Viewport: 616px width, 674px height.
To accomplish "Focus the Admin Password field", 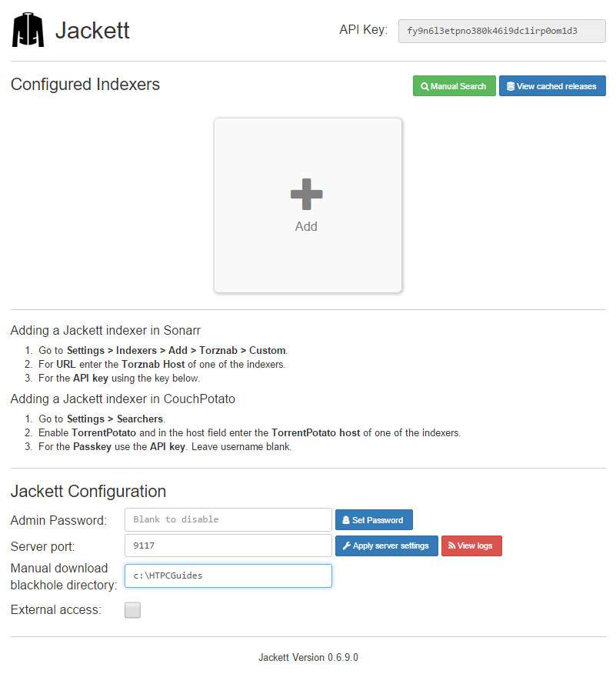I will point(228,519).
